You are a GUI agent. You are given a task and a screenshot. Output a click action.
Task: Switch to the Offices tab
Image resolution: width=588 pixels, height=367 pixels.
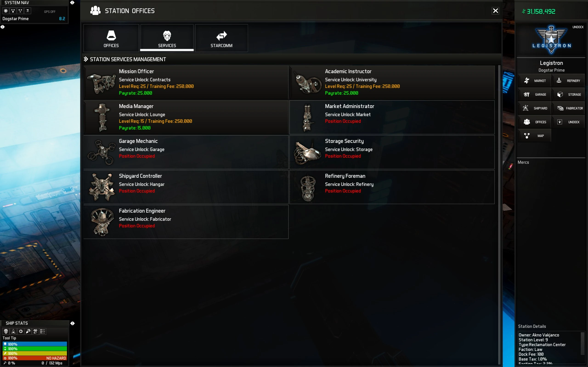click(111, 38)
